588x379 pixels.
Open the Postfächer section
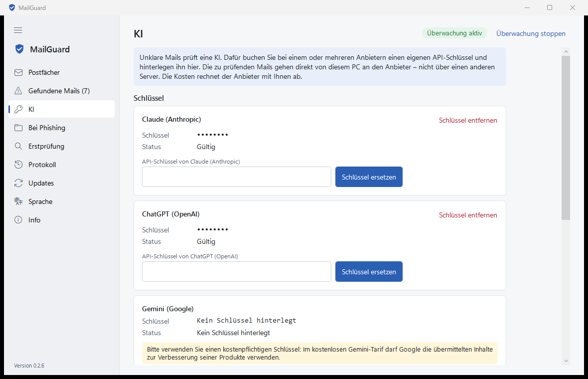pyautogui.click(x=61, y=72)
